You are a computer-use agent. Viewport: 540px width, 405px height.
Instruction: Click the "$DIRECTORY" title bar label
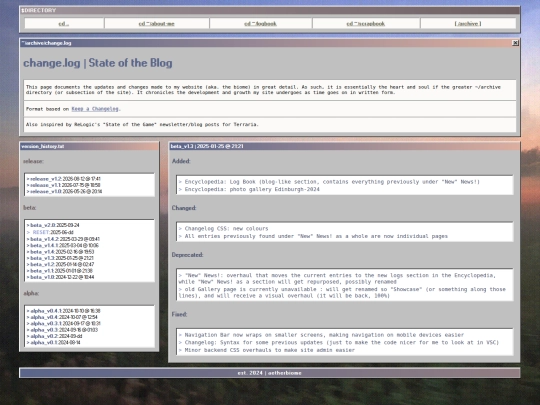39,10
